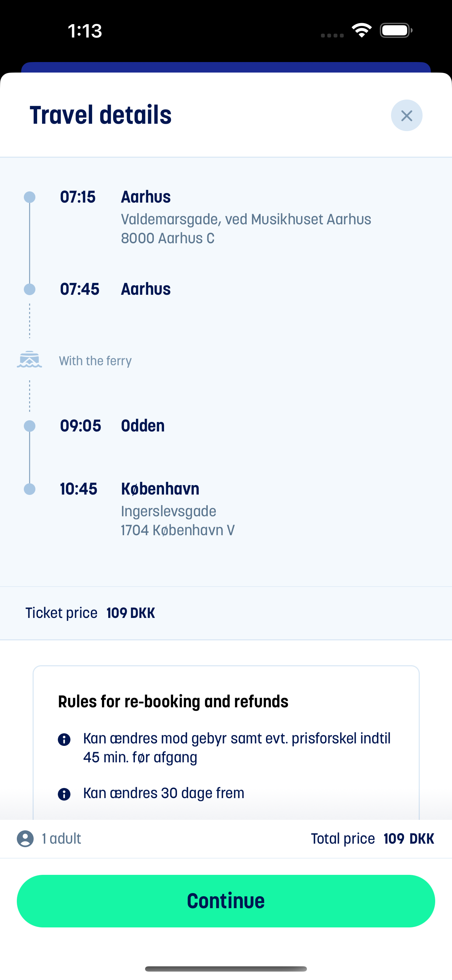Tap info icon beside 30 dage rule
452x980 pixels.
pos(64,794)
